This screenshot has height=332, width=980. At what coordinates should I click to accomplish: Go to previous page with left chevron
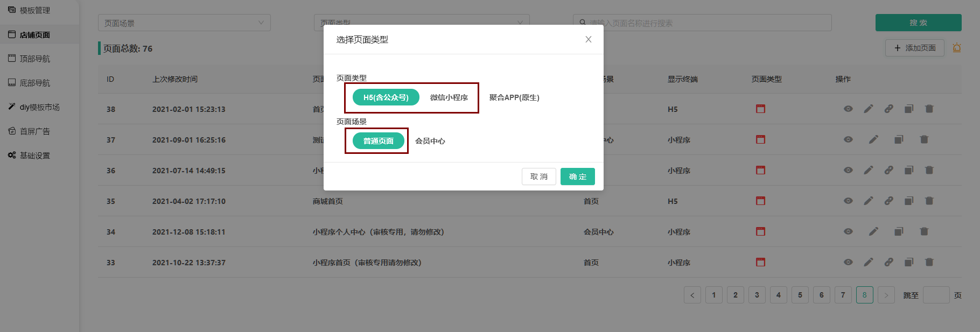(692, 295)
